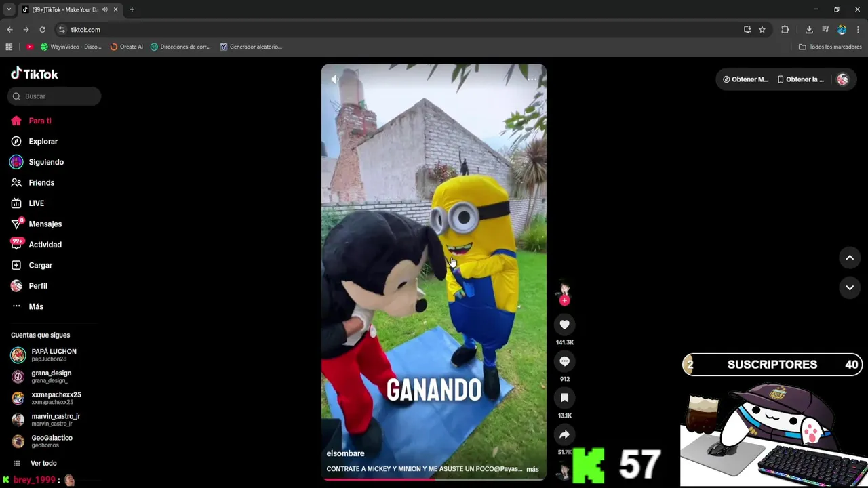Open the browser downloads icon
Screen dimensions: 868x488
click(x=809, y=30)
